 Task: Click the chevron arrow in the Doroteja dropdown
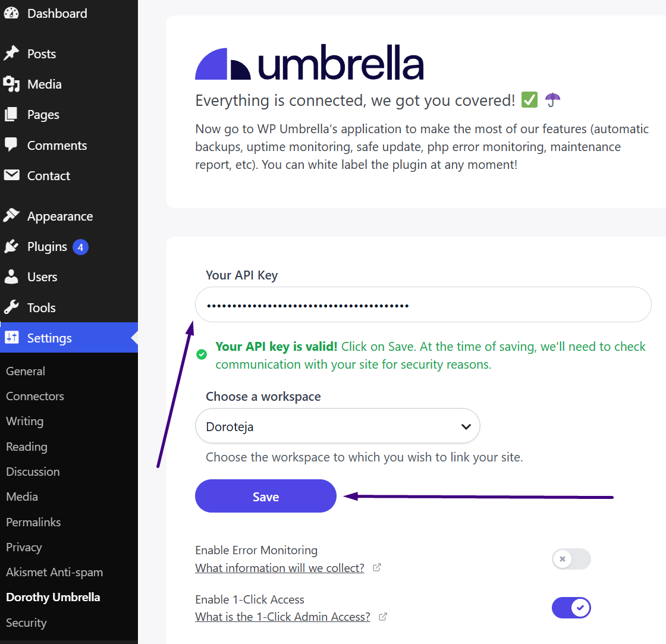466,426
